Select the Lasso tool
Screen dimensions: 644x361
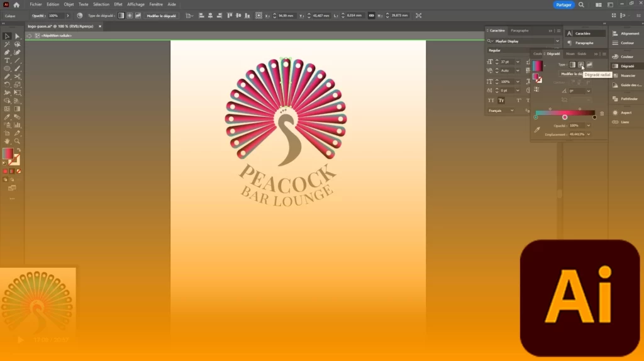point(17,45)
